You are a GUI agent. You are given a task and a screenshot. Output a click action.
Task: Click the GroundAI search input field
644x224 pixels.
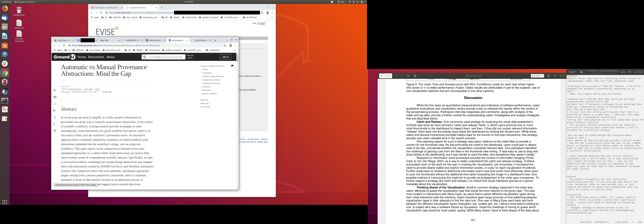(x=166, y=57)
